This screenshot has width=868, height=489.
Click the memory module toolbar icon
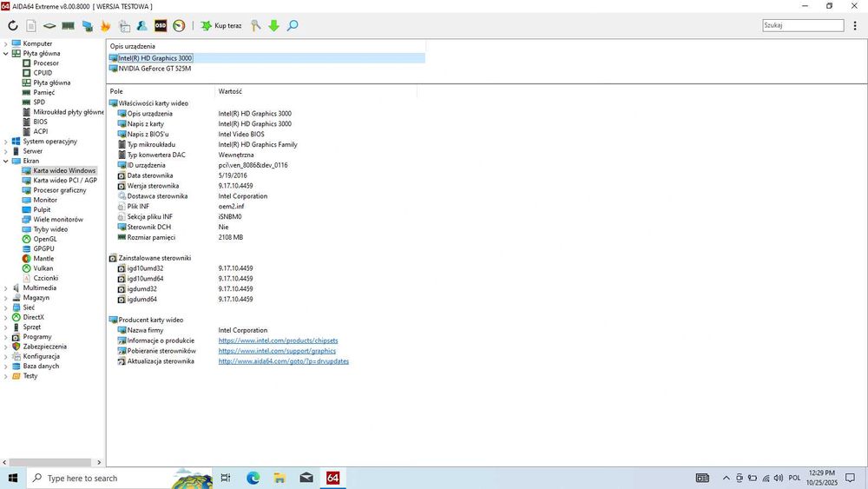pyautogui.click(x=68, y=25)
